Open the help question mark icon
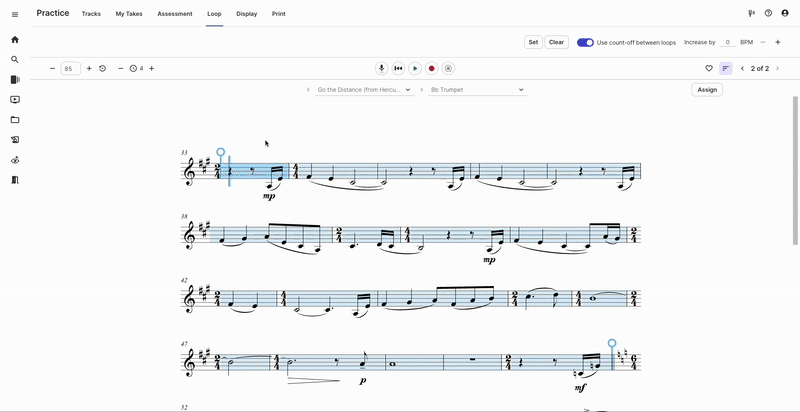800x412 pixels. coord(768,13)
